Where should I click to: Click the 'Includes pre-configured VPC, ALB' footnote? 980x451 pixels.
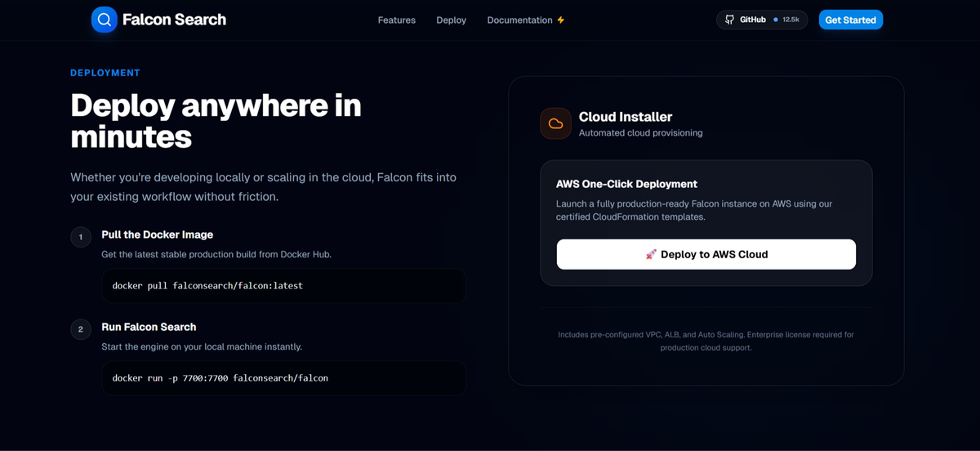coord(706,341)
